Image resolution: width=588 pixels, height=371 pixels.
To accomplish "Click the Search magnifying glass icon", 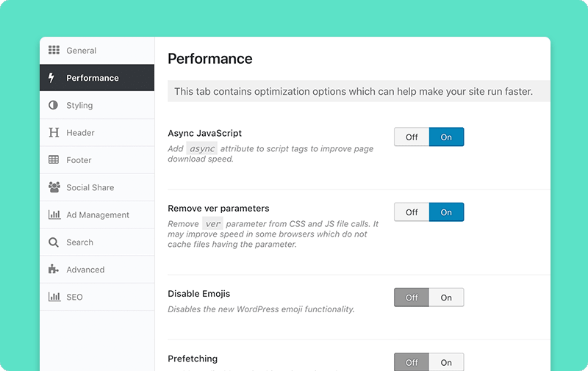I will [54, 242].
